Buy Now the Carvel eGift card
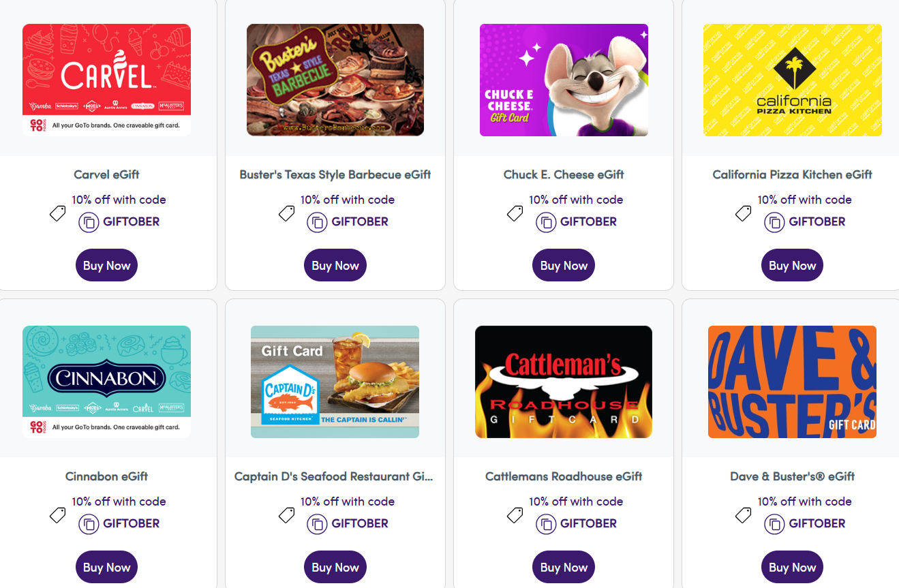This screenshot has width=899, height=588. click(x=106, y=265)
